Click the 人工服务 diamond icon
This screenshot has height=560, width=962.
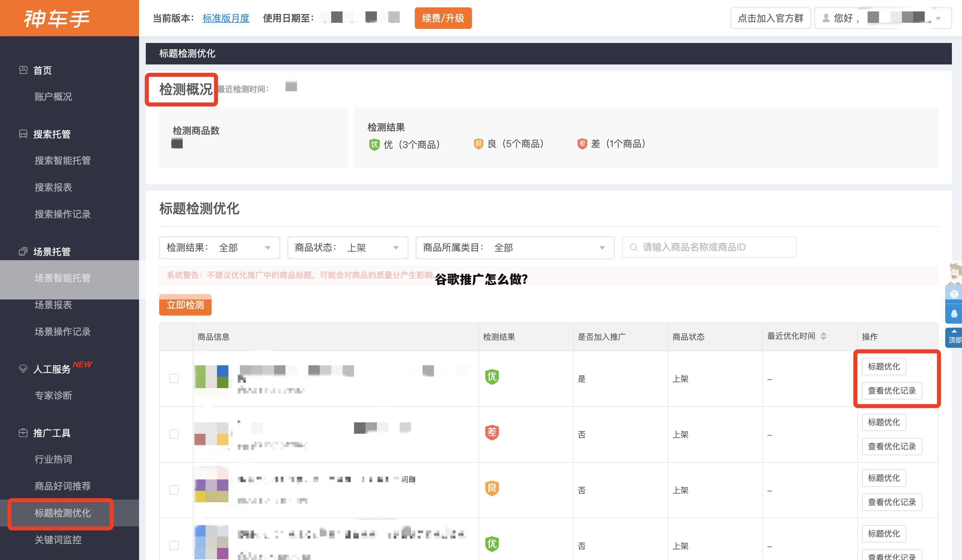(x=23, y=368)
